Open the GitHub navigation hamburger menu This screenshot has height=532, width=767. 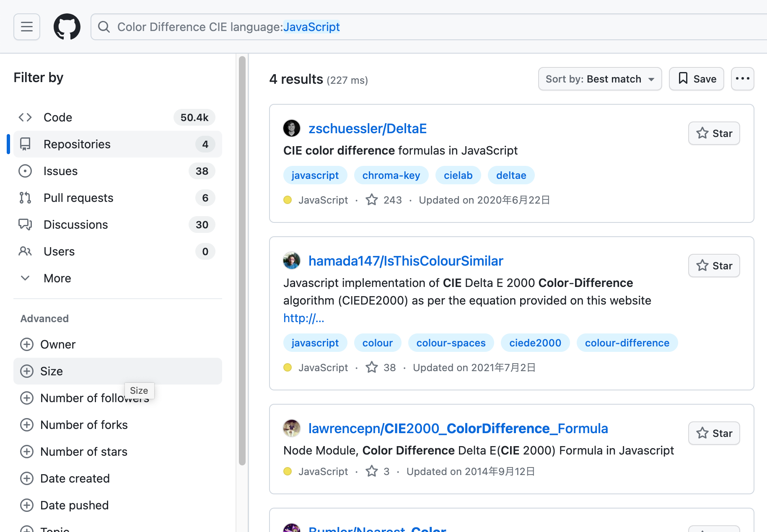26,26
